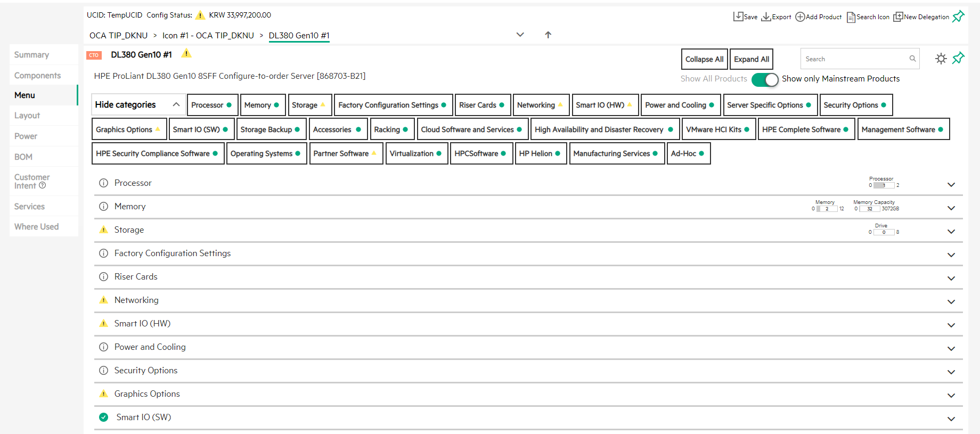
Task: Go to OCA TIP_DKNU breadcrumb link
Action: pos(118,35)
